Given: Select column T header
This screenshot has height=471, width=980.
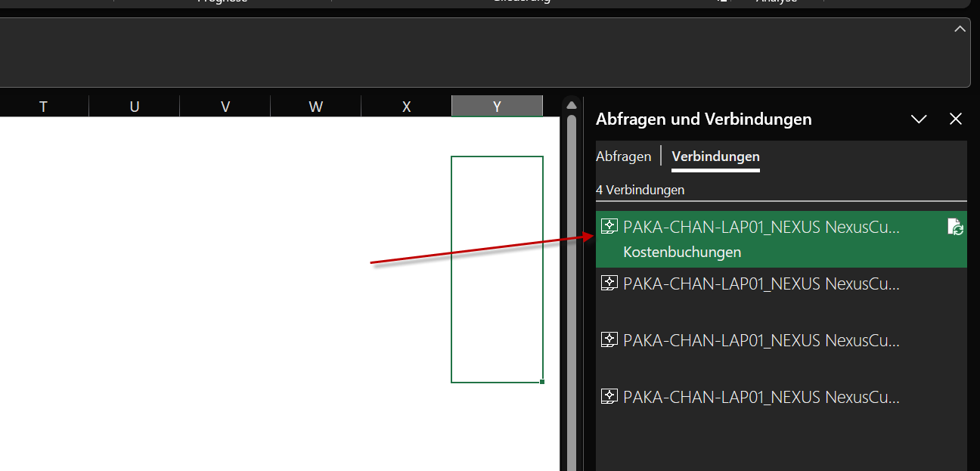Looking at the screenshot, I should 43,107.
